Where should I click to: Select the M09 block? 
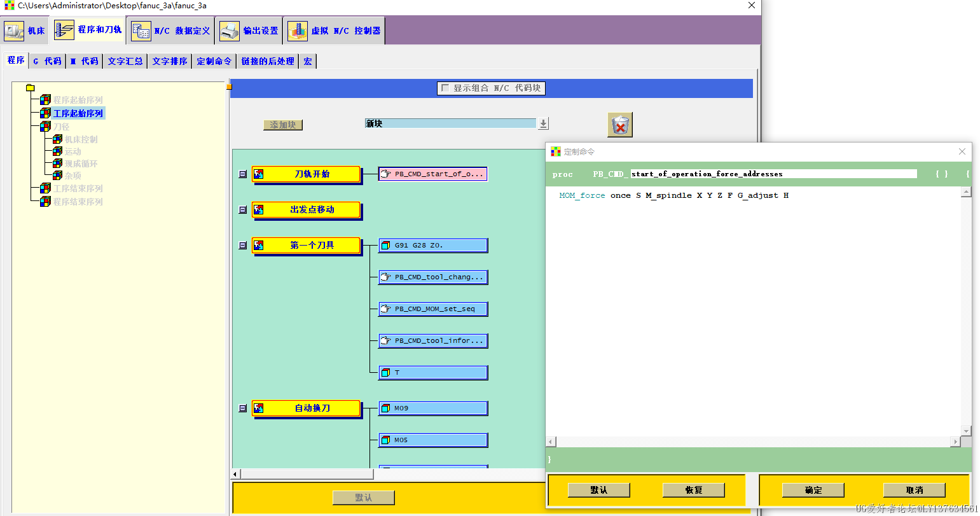coord(433,408)
